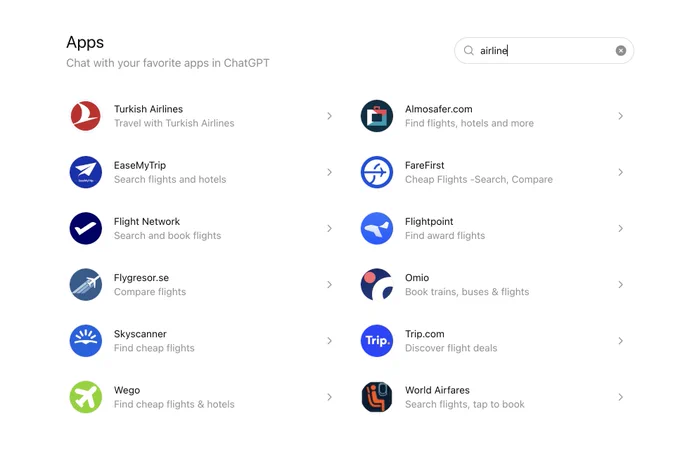
Task: Click the Almosafer.com suitcase icon
Action: point(377,116)
